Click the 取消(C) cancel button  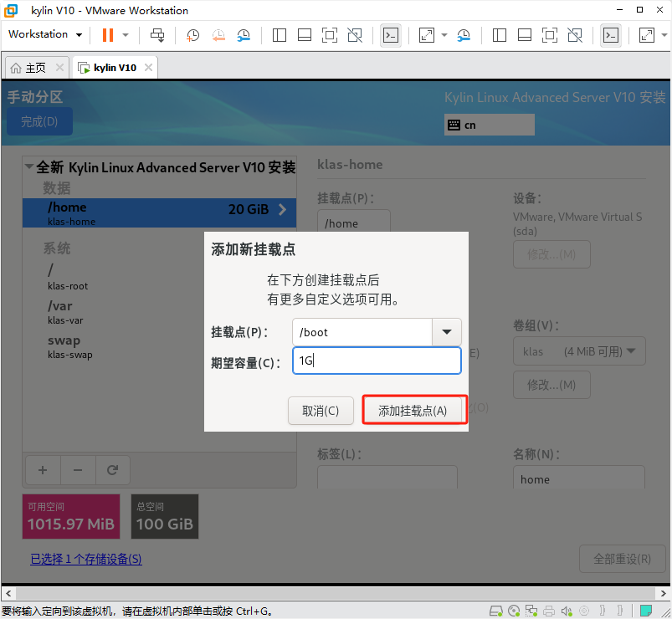coord(321,411)
